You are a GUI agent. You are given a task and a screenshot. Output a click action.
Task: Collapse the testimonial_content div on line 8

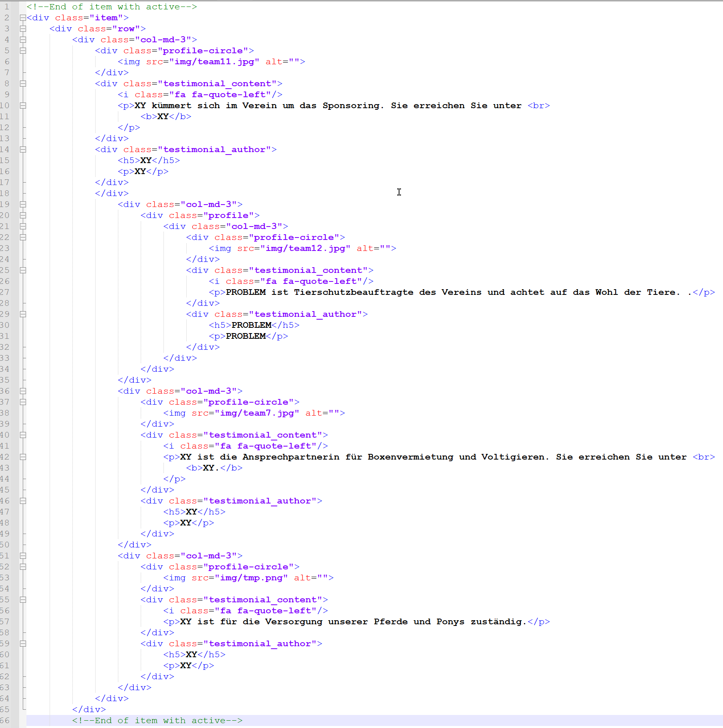click(x=23, y=84)
